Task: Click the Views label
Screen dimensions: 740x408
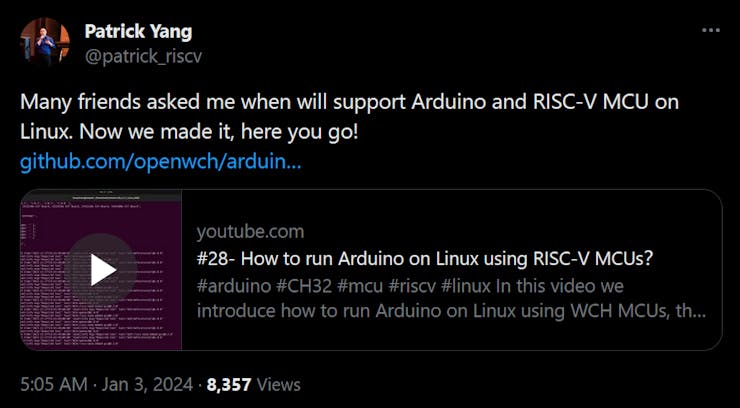Action: click(278, 384)
